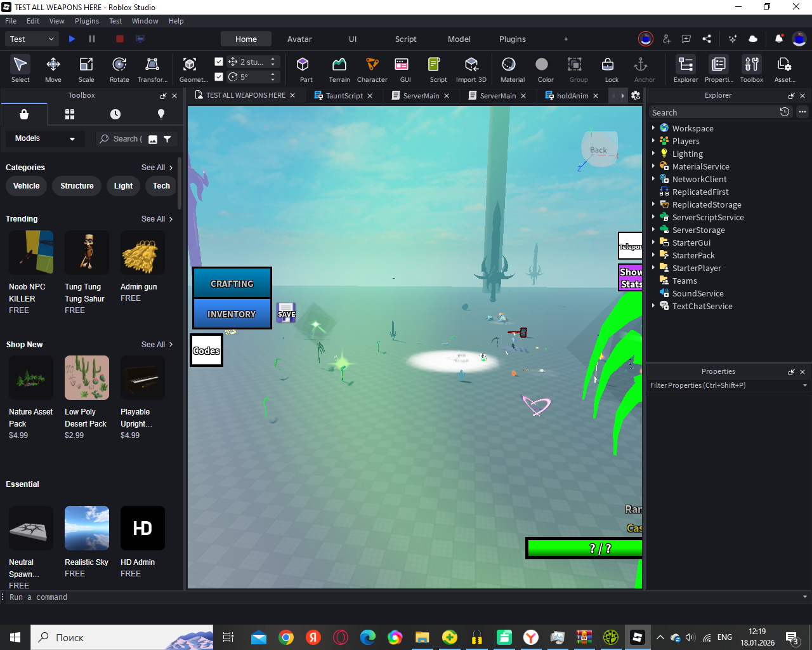
Task: Click the Lock tool
Action: click(612, 69)
